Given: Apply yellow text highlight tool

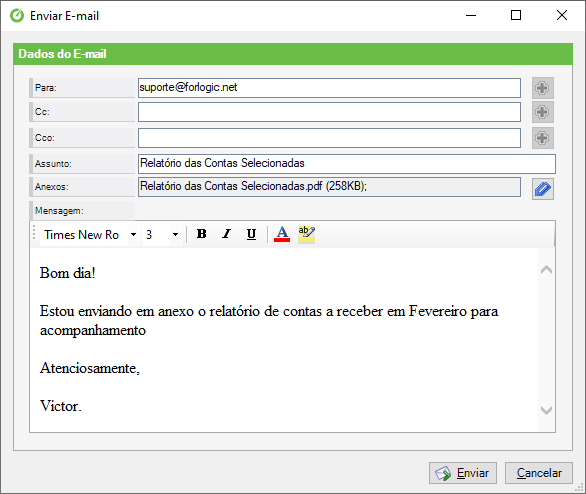Looking at the screenshot, I should (x=306, y=234).
